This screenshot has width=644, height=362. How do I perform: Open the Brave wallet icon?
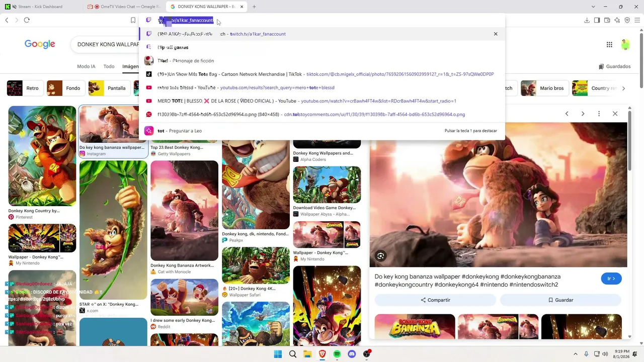tap(607, 20)
